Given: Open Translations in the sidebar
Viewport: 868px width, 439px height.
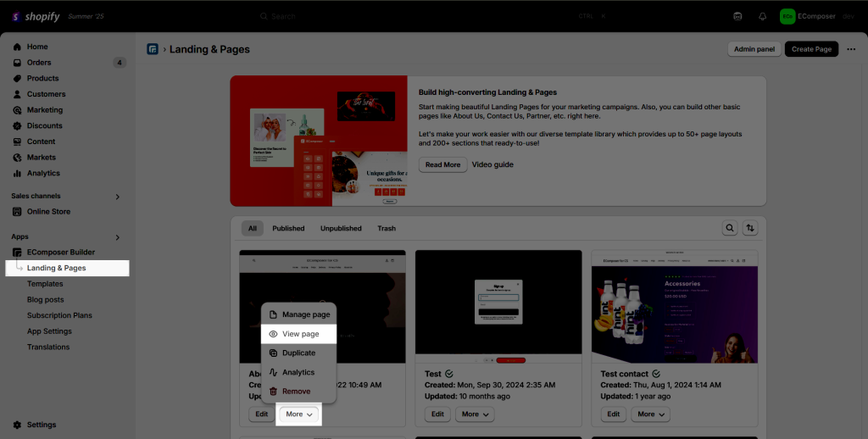Looking at the screenshot, I should coord(48,347).
